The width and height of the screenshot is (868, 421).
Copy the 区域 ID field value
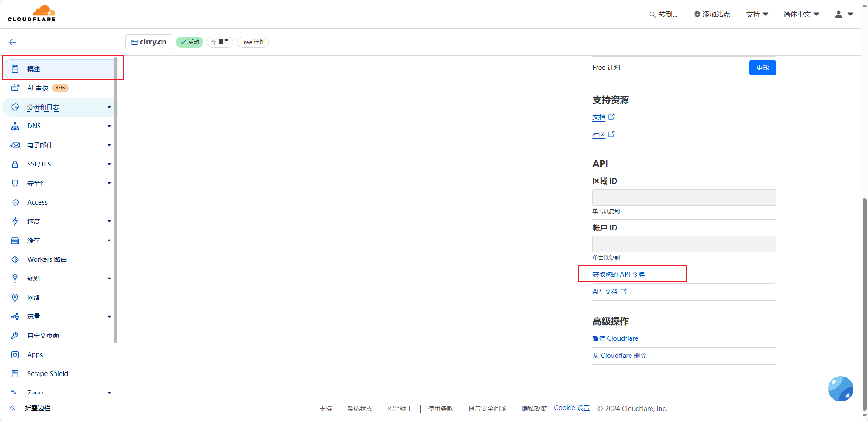[x=684, y=197]
